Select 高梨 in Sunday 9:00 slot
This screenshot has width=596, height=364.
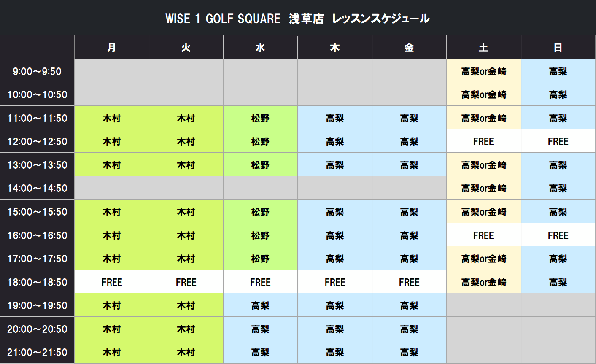click(x=558, y=71)
